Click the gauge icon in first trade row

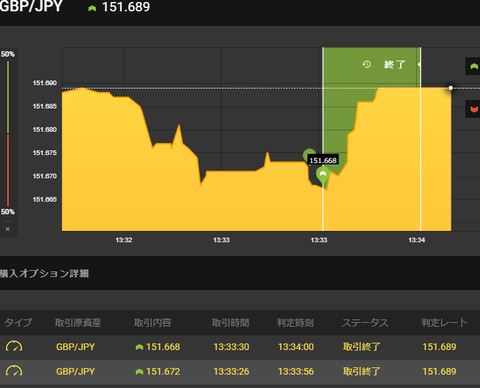14,347
